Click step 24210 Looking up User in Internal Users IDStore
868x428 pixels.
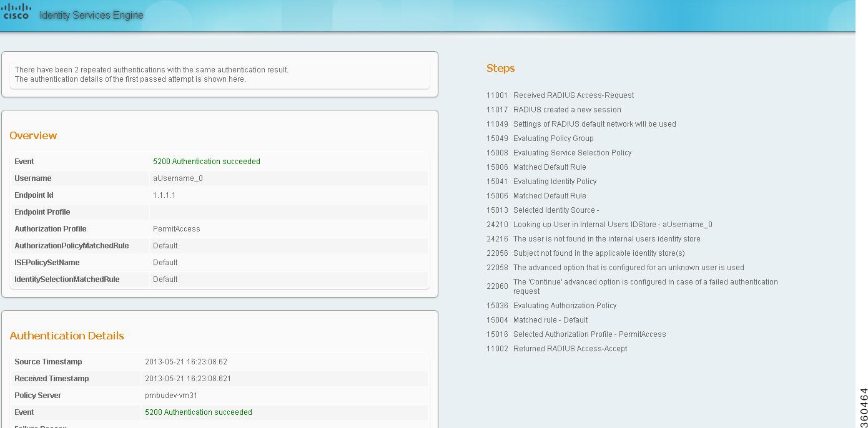599,225
